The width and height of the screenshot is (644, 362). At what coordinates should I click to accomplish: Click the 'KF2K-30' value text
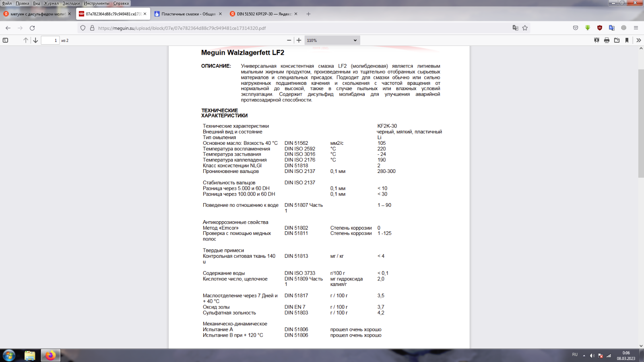[x=387, y=126]
